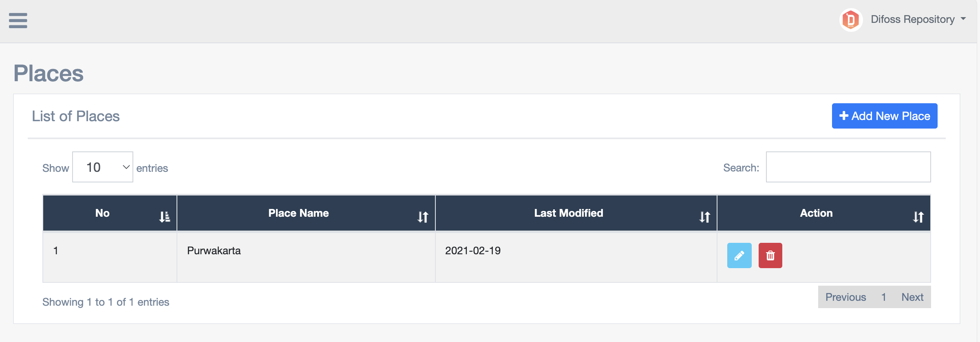Click the Difoss logo avatar
980x342 pixels.
point(851,20)
